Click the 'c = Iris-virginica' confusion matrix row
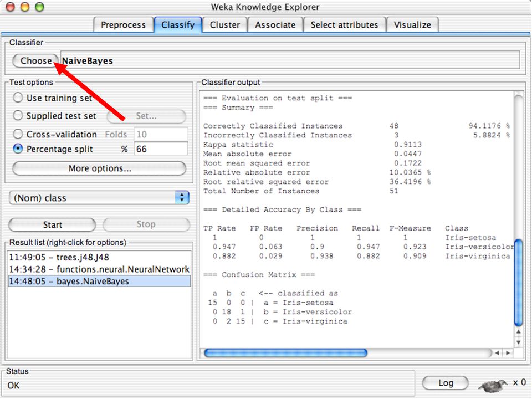The width and height of the screenshot is (532, 399). point(280,321)
